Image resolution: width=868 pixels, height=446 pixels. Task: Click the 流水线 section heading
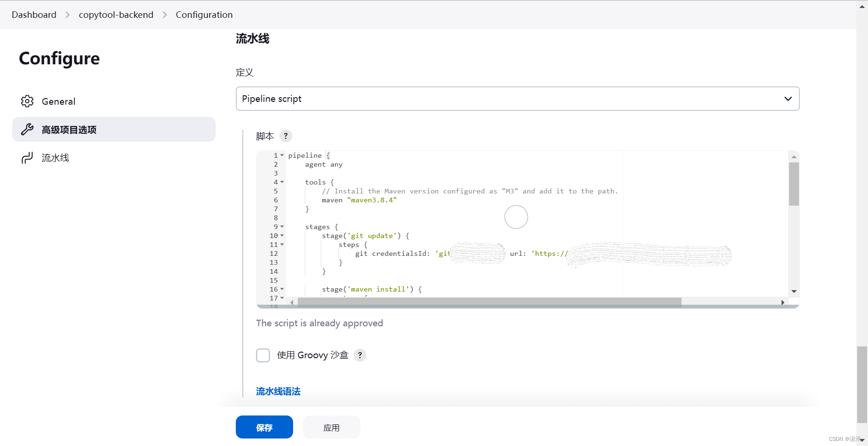(x=253, y=38)
